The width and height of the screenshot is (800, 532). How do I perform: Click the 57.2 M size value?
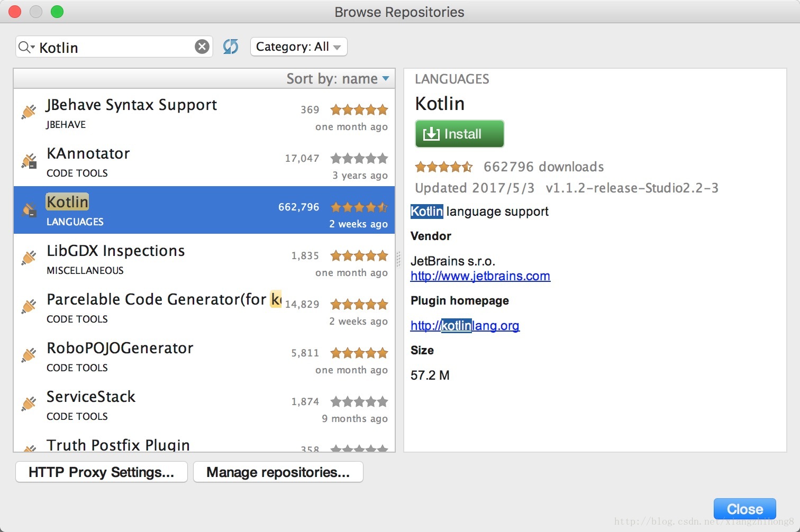[x=430, y=375]
